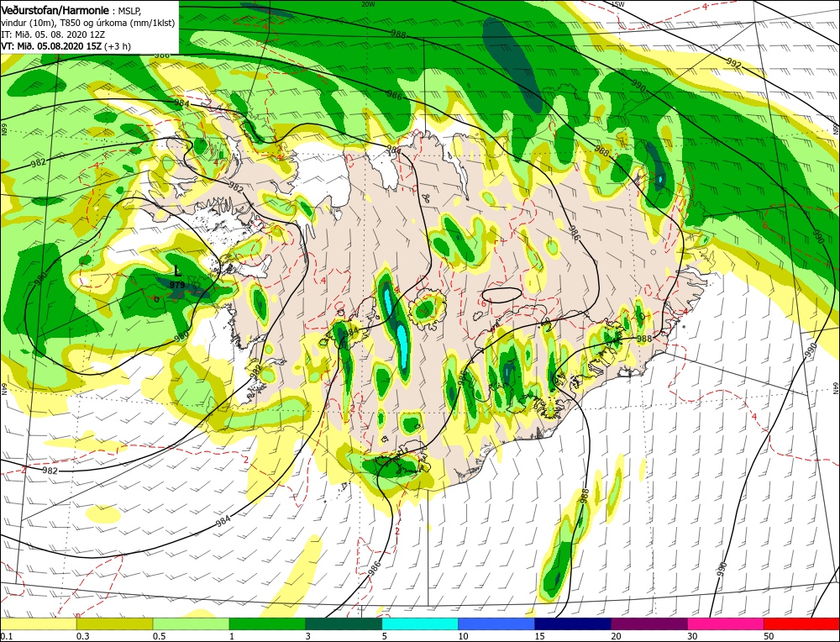840x642 pixels.
Task: Click the '20W' longitude label
Action: click(368, 4)
